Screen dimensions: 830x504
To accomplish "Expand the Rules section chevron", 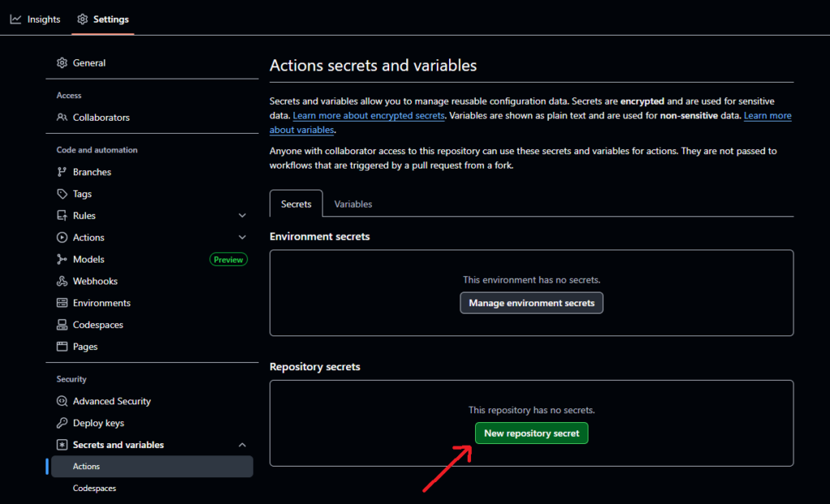I will pyautogui.click(x=242, y=216).
